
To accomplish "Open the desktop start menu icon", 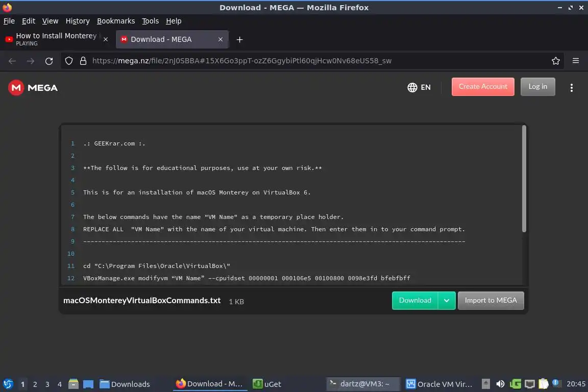I will 8,384.
